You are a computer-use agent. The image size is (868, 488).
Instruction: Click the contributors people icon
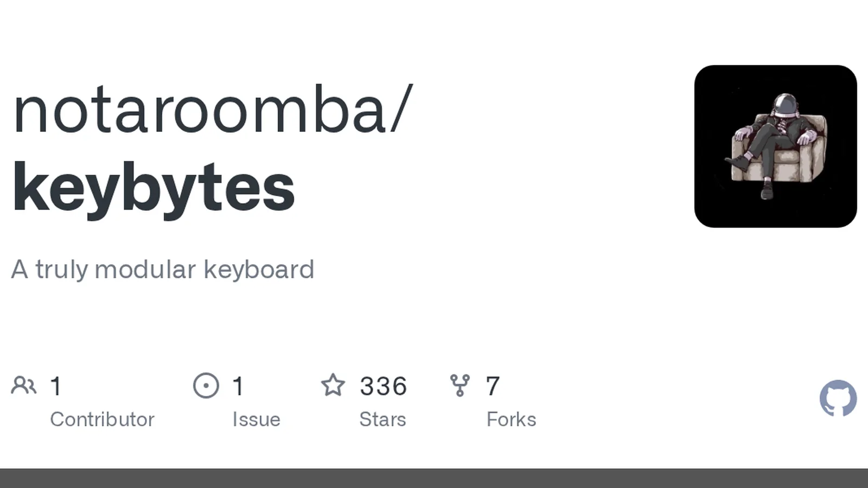[23, 386]
